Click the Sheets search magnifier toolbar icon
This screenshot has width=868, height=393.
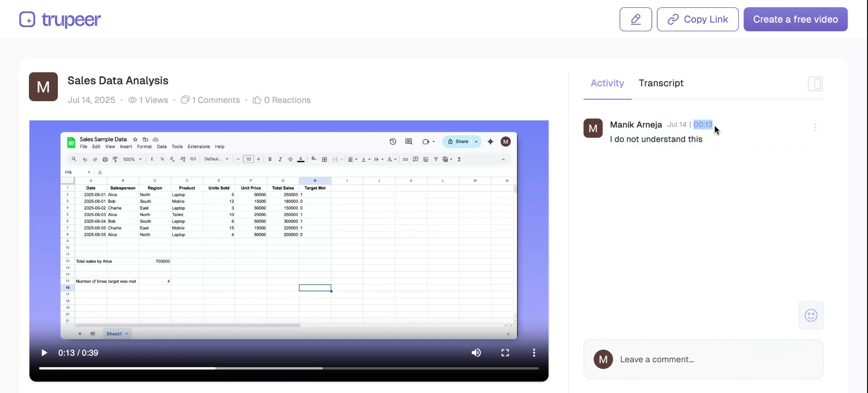pyautogui.click(x=74, y=159)
